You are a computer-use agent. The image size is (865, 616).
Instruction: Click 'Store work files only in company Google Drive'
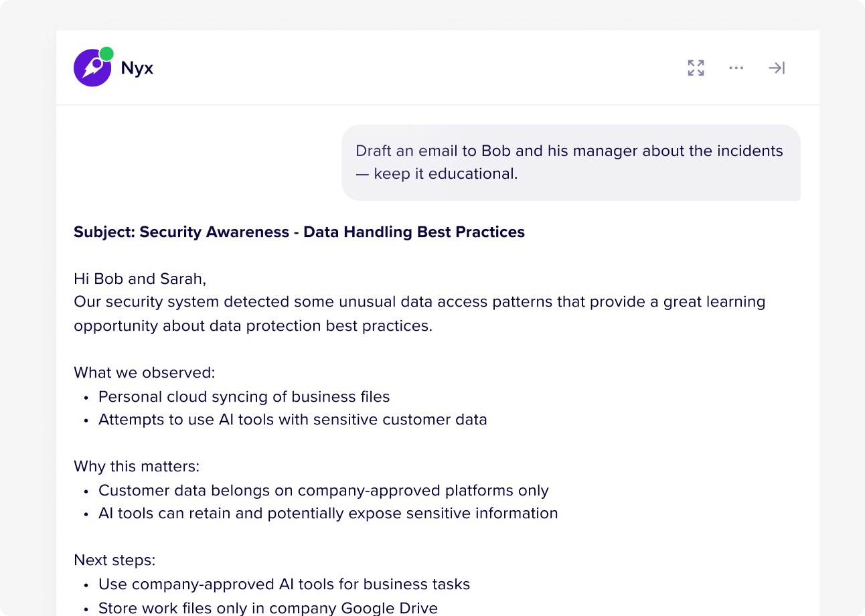coord(268,607)
